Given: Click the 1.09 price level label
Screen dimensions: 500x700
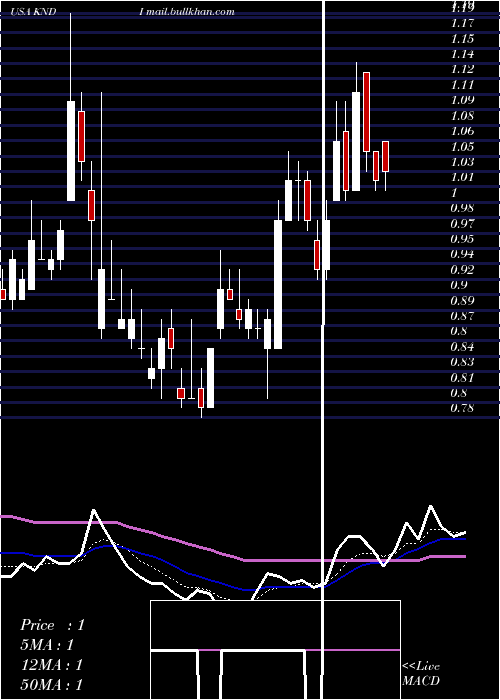Looking at the screenshot, I should click(462, 100).
